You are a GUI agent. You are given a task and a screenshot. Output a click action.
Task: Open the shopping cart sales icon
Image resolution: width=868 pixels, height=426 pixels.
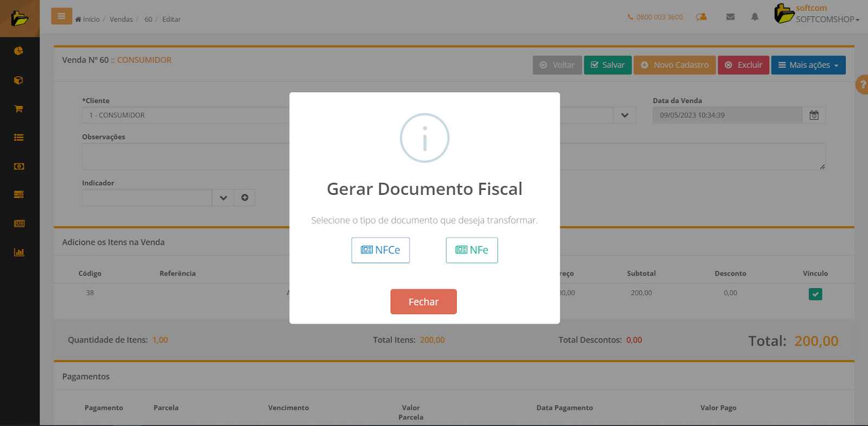point(19,109)
